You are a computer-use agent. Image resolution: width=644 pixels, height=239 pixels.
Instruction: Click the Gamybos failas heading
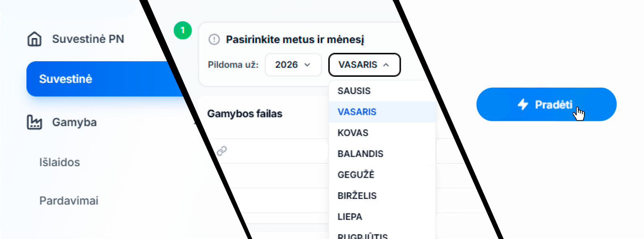coord(245,114)
